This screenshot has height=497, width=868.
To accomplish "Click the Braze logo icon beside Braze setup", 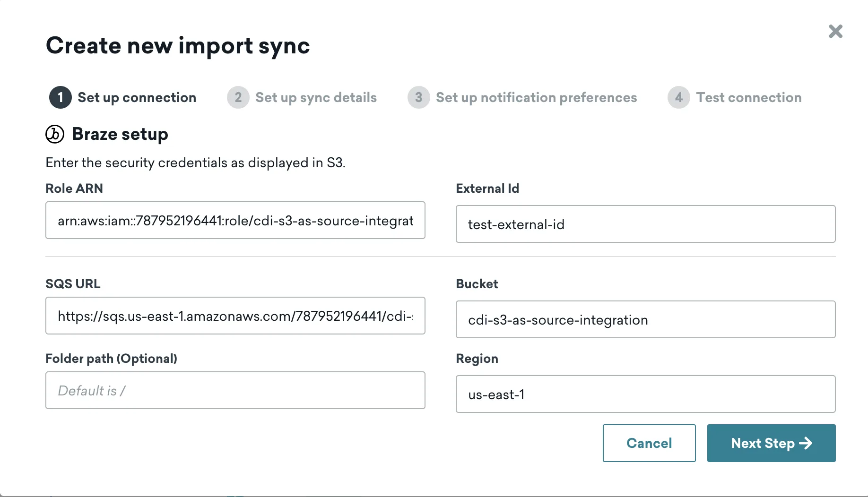I will click(x=55, y=134).
